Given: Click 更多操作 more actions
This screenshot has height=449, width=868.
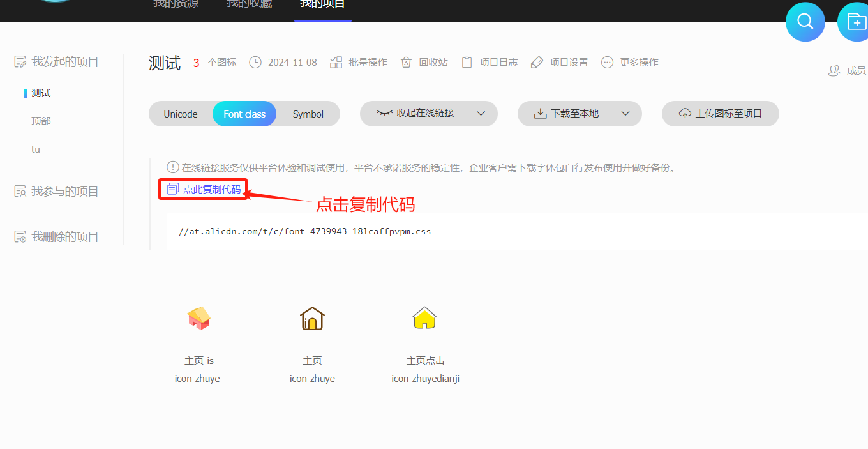Looking at the screenshot, I should tap(630, 63).
